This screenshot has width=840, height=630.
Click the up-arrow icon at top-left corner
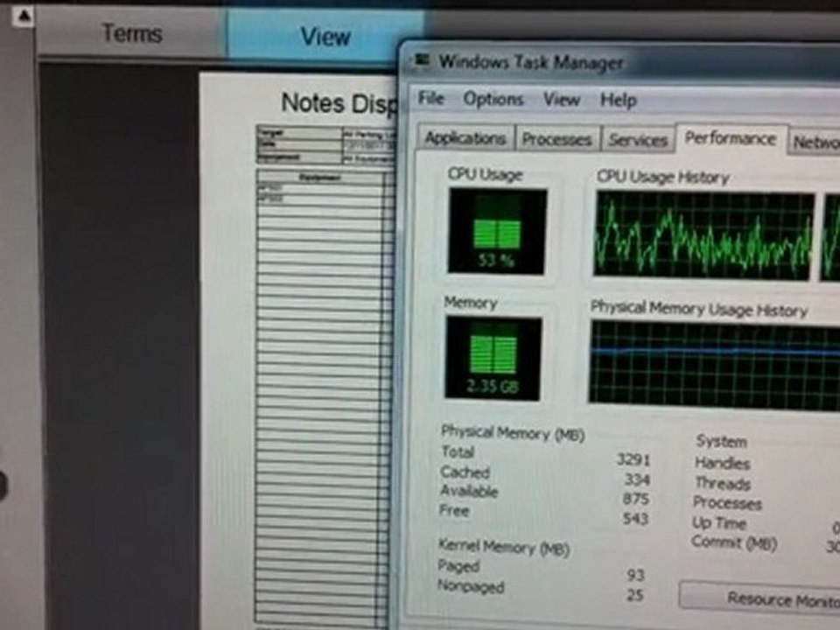coord(23,16)
